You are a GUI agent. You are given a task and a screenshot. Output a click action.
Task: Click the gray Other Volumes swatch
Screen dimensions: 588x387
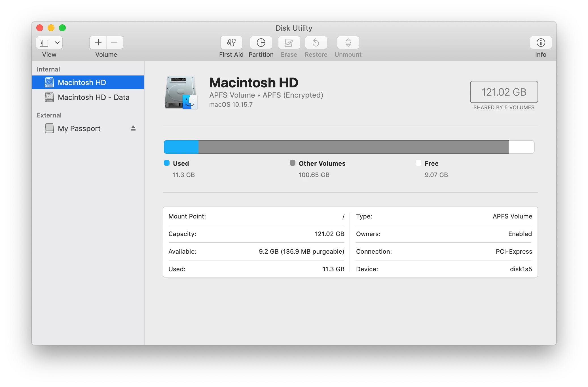292,163
